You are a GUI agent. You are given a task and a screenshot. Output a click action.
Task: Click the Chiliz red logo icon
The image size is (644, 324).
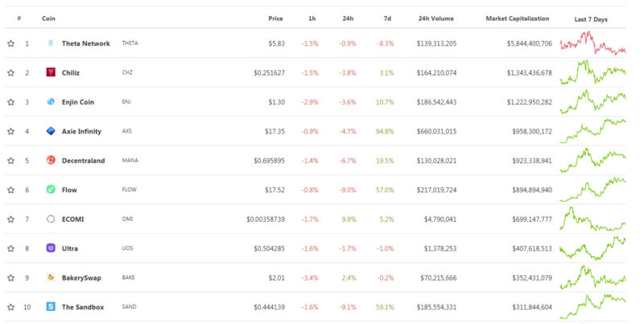click(51, 72)
